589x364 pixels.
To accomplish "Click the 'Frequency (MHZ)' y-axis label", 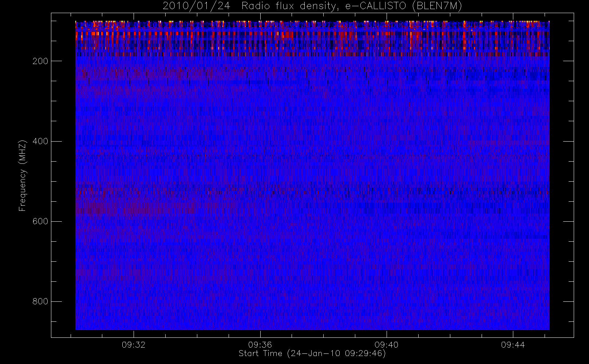I will 23,175.
